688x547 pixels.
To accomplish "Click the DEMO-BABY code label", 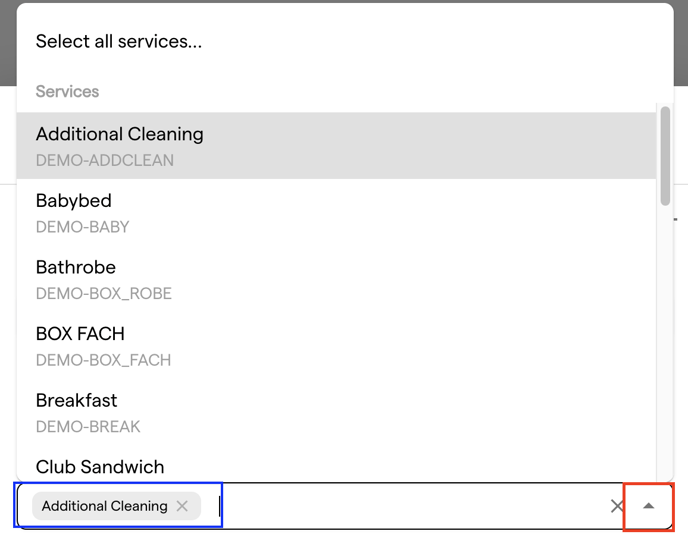I will (x=82, y=227).
